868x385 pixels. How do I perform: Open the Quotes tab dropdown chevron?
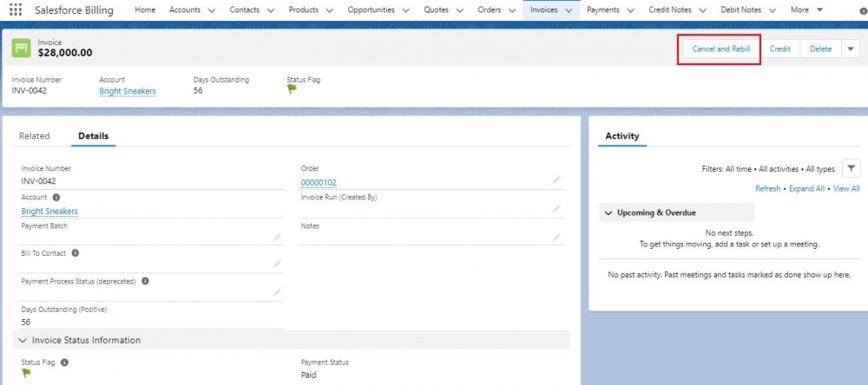click(460, 10)
